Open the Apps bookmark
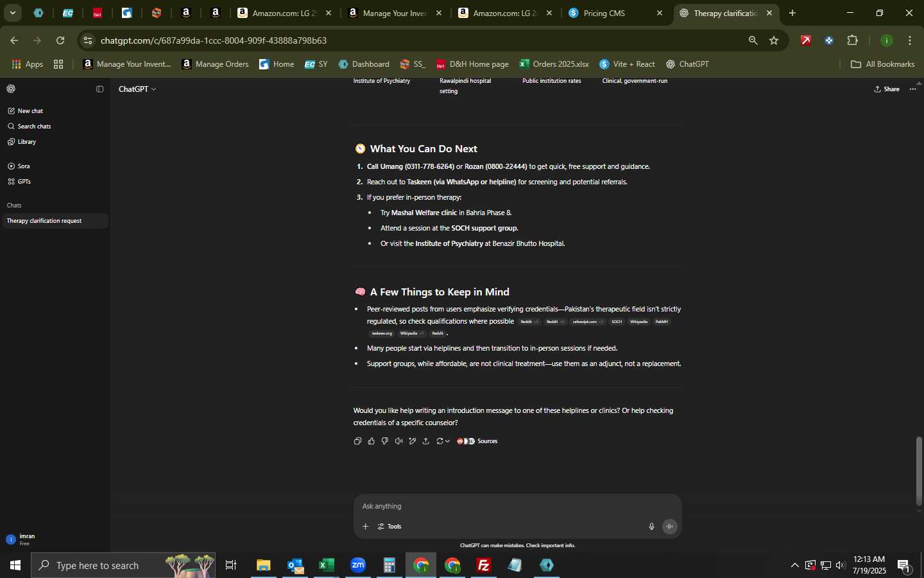This screenshot has width=924, height=578. 28,64
